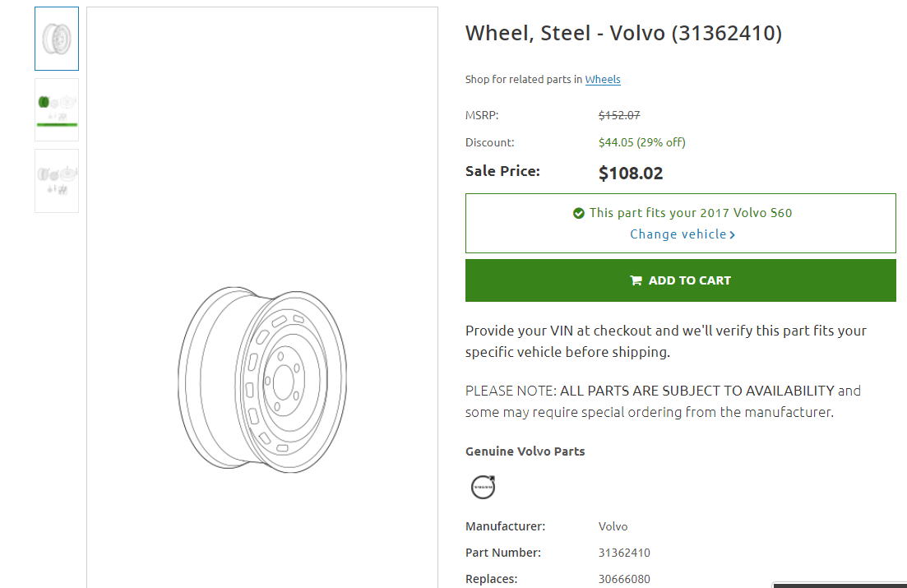Click the green fitment checkmark icon

579,213
